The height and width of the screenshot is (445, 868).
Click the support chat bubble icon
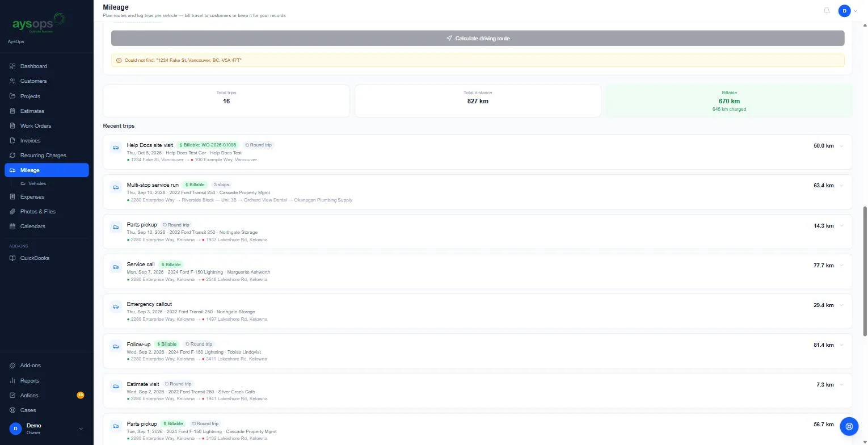(849, 426)
